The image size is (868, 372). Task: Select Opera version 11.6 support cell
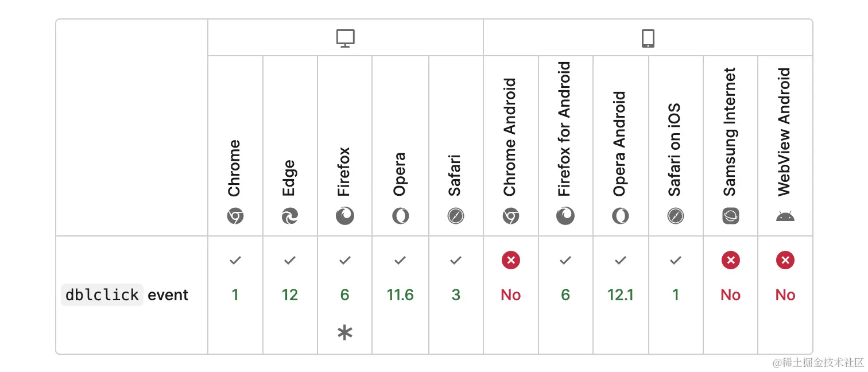400,295
